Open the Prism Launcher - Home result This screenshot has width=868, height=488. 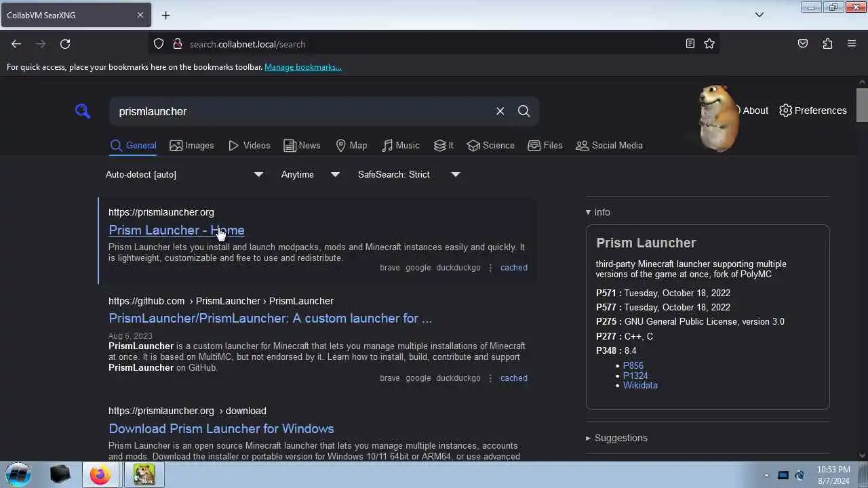[x=176, y=230]
